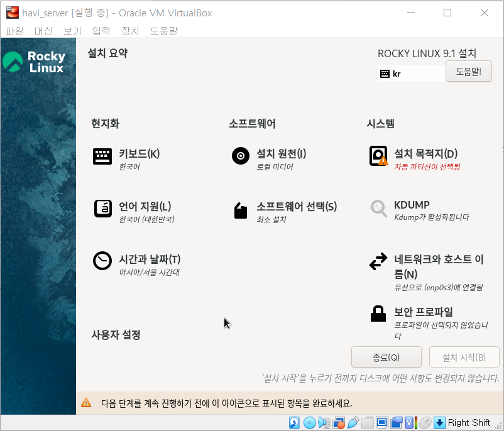This screenshot has width=504, height=431.
Task: Click the audio speaker status icon
Action: (324, 423)
